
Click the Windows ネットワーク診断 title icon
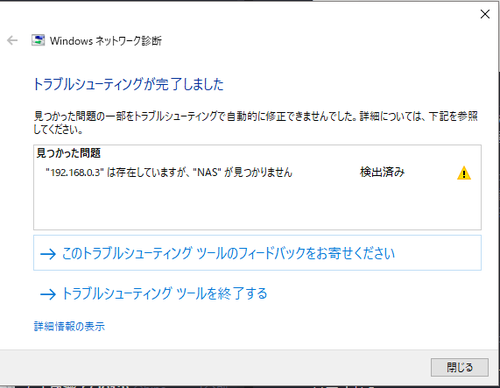[x=38, y=40]
